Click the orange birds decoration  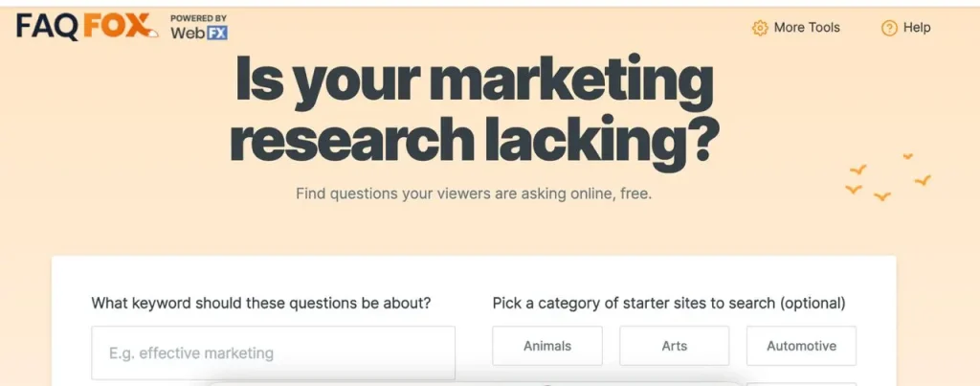pos(887,179)
